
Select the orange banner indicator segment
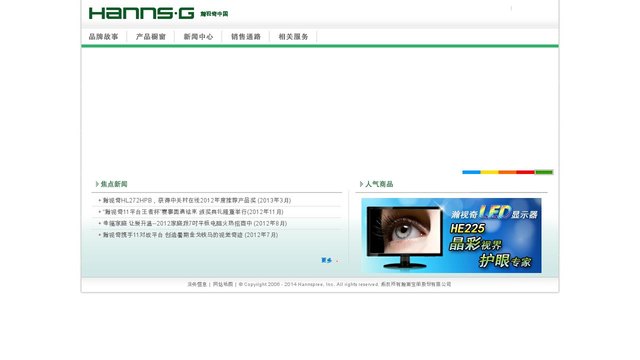click(507, 172)
